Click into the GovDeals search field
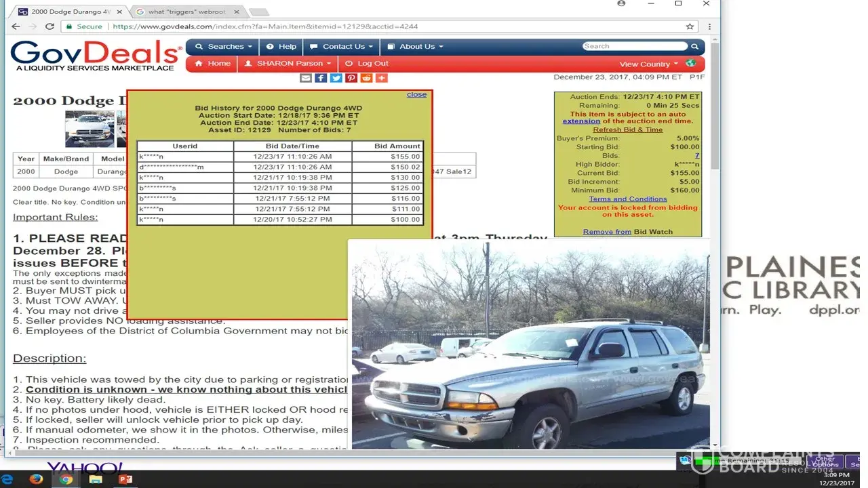Image resolution: width=868 pixels, height=488 pixels. click(x=634, y=46)
